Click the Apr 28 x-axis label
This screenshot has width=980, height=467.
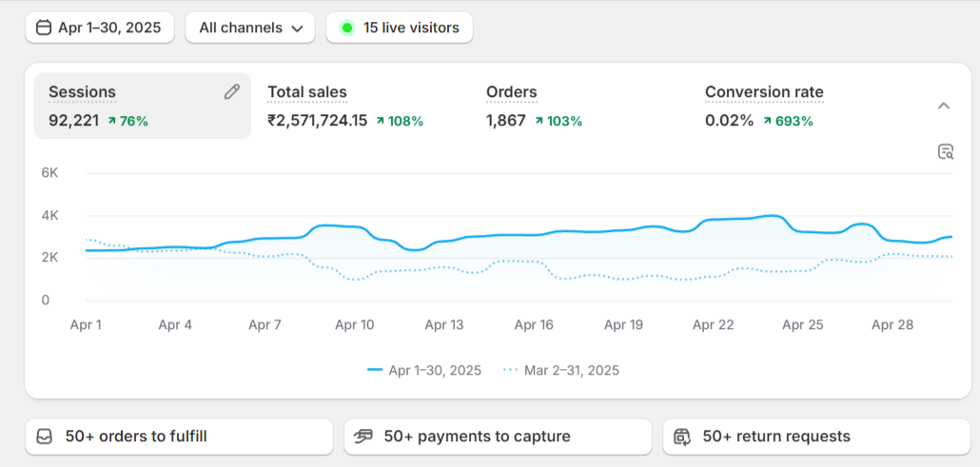pyautogui.click(x=892, y=325)
